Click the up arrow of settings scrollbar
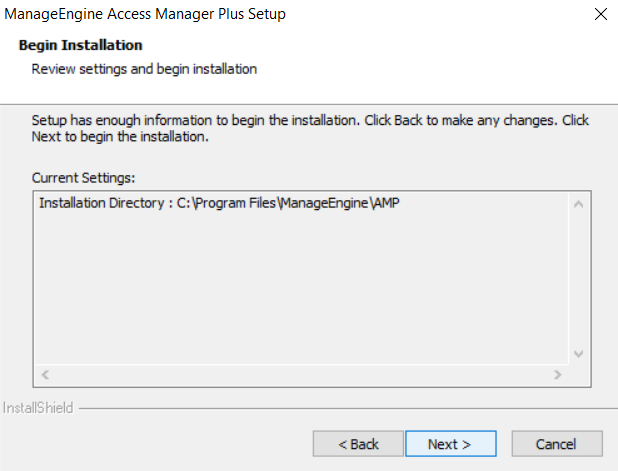Image resolution: width=618 pixels, height=471 pixels. [577, 204]
